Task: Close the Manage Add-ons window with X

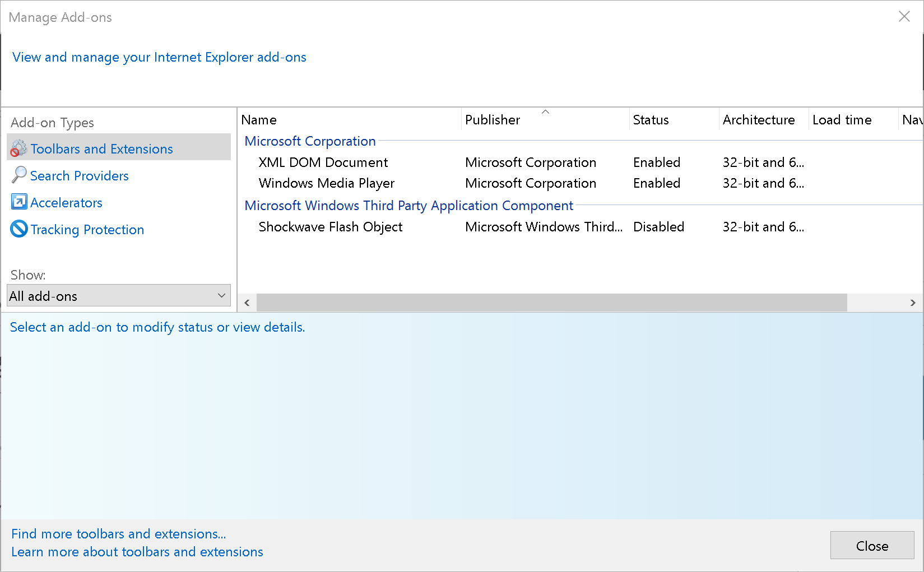Action: tap(904, 17)
